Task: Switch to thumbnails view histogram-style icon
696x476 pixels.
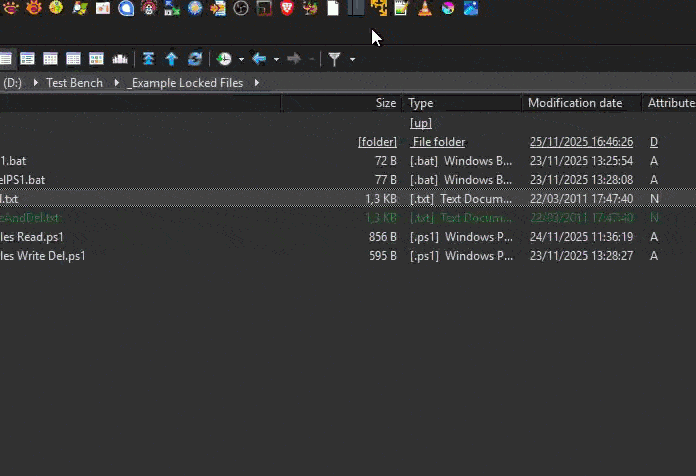Action: 120,59
